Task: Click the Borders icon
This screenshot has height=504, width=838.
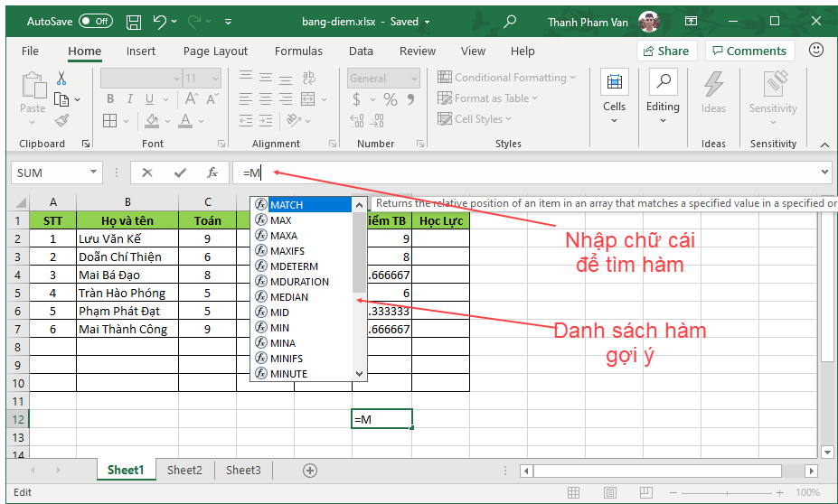Action: point(110,121)
